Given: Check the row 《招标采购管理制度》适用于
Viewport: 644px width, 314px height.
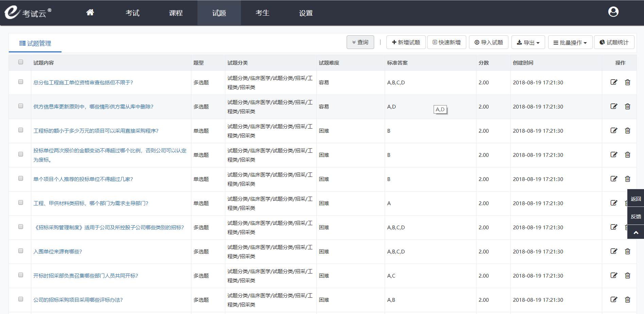Looking at the screenshot, I should 21,227.
